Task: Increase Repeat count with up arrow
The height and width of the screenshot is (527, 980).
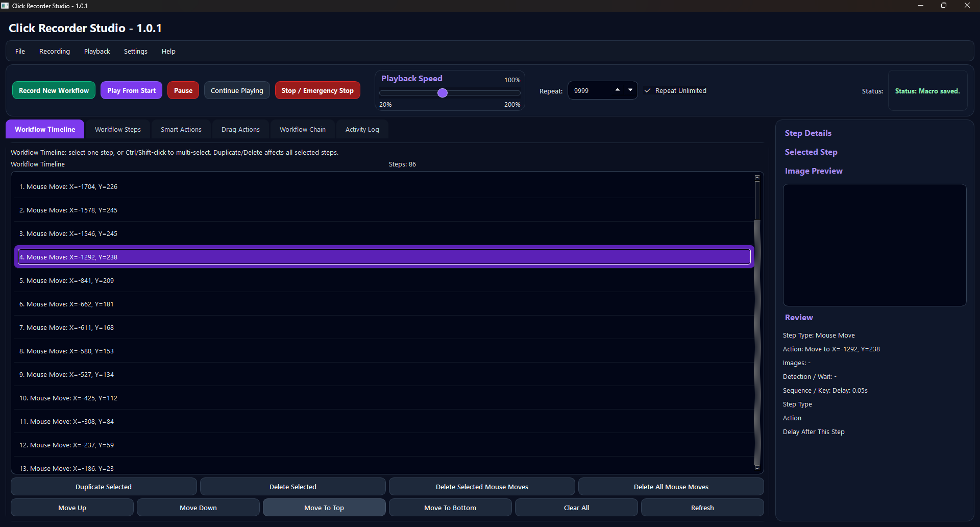Action: pos(618,90)
